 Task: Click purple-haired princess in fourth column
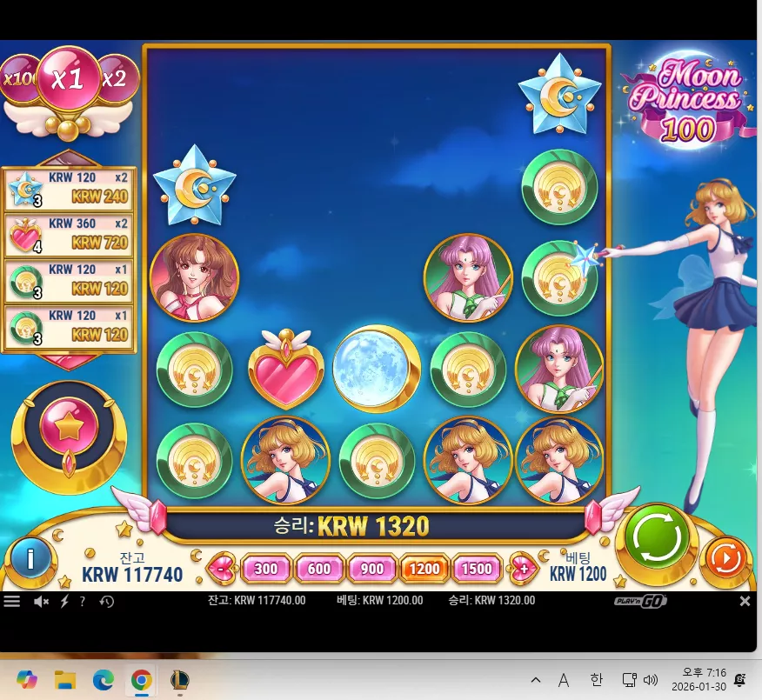tap(468, 277)
